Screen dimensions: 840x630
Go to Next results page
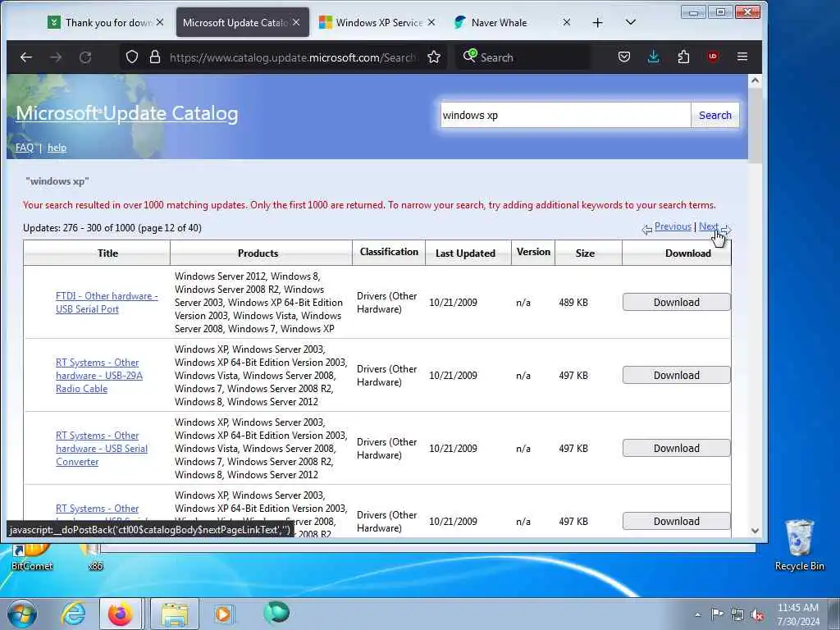(708, 226)
